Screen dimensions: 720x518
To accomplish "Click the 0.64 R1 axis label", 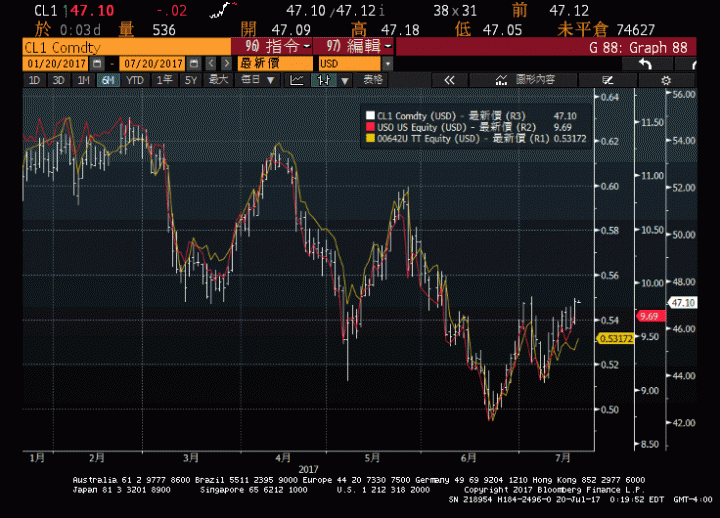I will coord(609,97).
